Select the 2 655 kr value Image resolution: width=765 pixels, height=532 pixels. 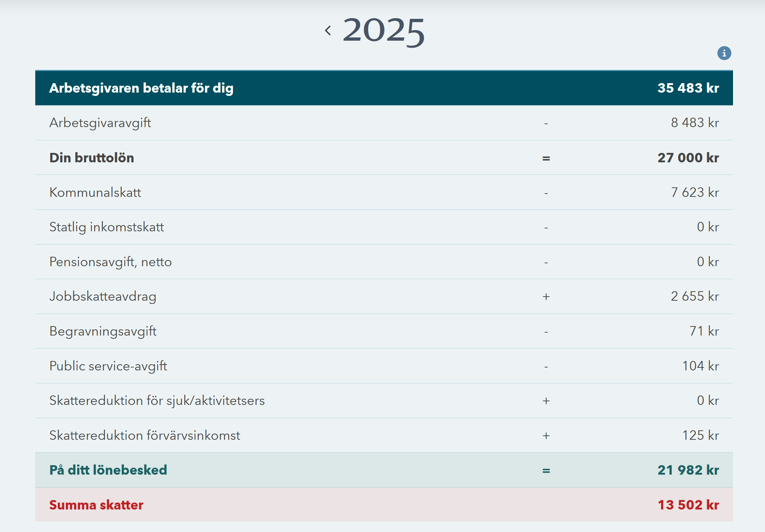(x=695, y=296)
